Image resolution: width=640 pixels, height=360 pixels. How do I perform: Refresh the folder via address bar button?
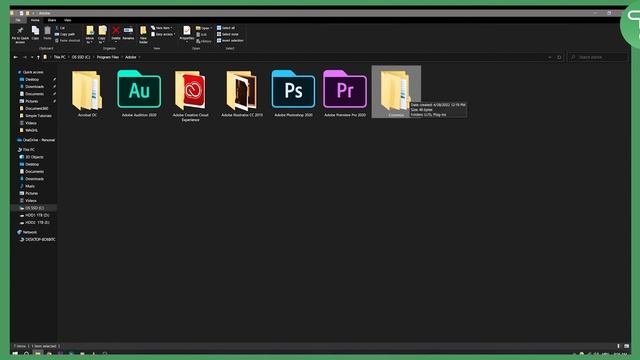coord(559,57)
